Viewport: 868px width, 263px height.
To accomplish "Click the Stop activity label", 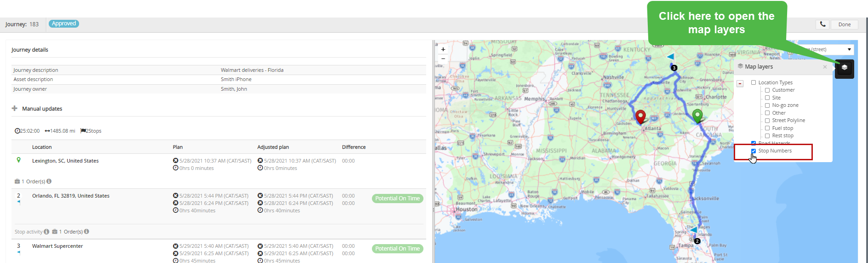I will 29,232.
